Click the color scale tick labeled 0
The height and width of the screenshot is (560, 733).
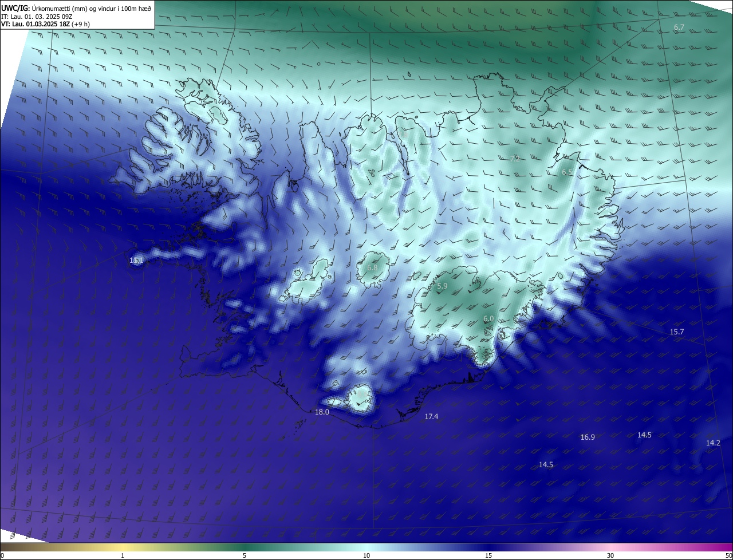(2, 556)
